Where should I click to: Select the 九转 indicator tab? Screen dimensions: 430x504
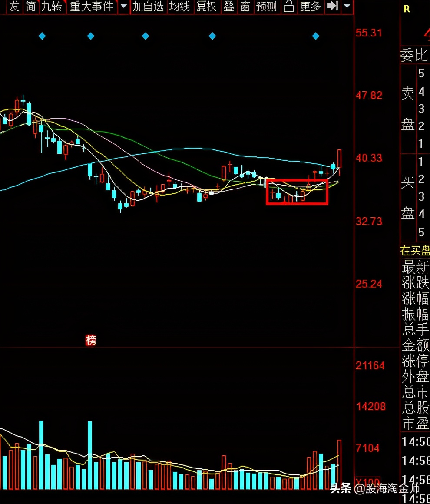pos(52,7)
